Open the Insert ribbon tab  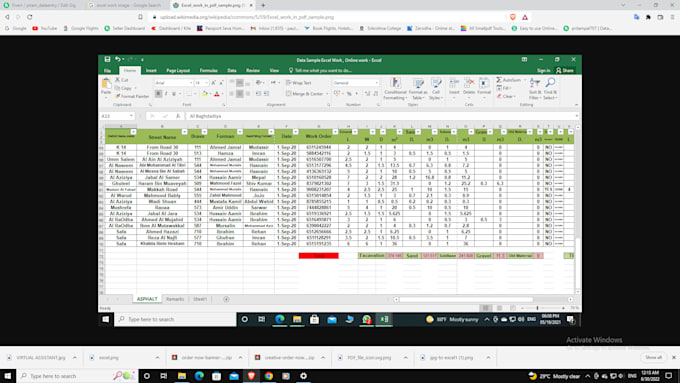[x=151, y=70]
